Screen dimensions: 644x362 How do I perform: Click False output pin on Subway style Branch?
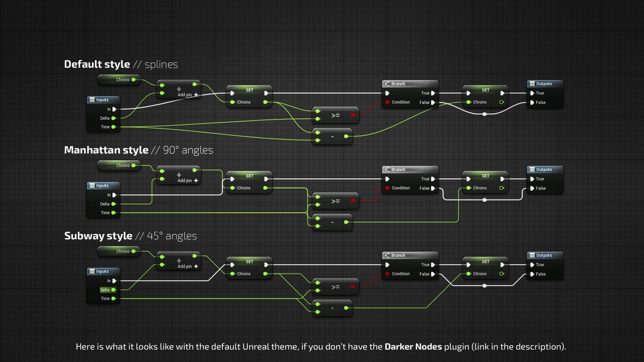[433, 274]
